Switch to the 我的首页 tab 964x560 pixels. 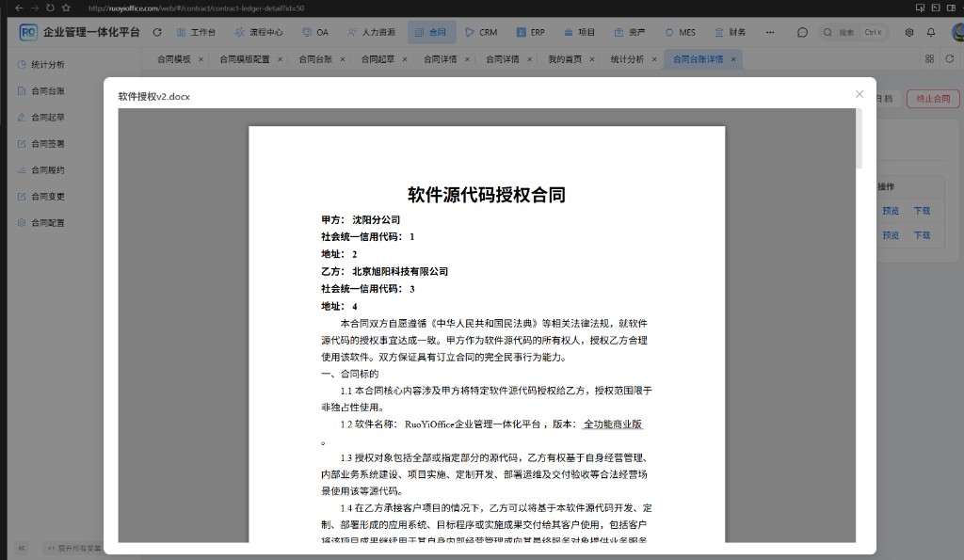[565, 59]
